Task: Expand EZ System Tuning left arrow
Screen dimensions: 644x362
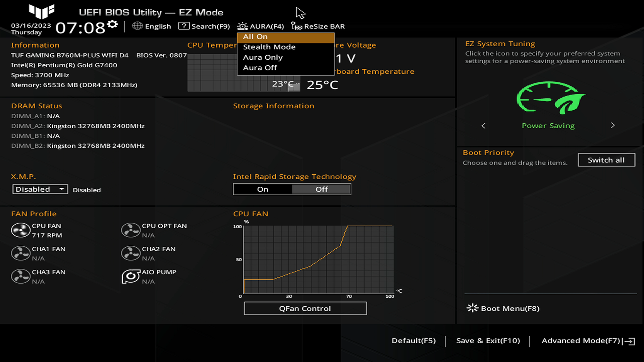Action: point(484,125)
